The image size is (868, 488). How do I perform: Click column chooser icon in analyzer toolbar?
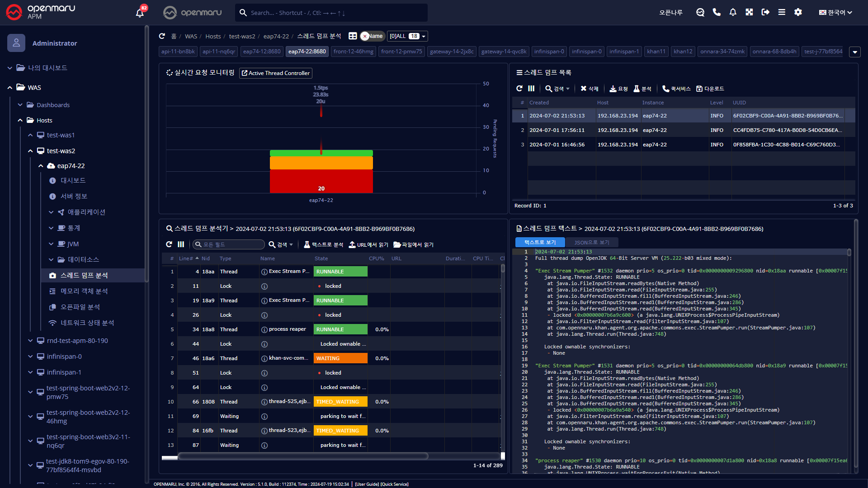click(x=181, y=244)
